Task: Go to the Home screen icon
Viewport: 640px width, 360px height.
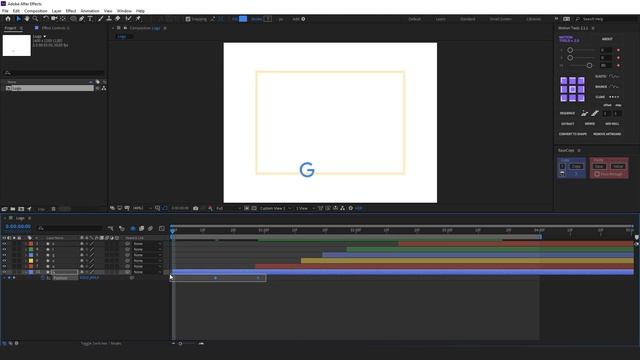Action: pos(8,19)
